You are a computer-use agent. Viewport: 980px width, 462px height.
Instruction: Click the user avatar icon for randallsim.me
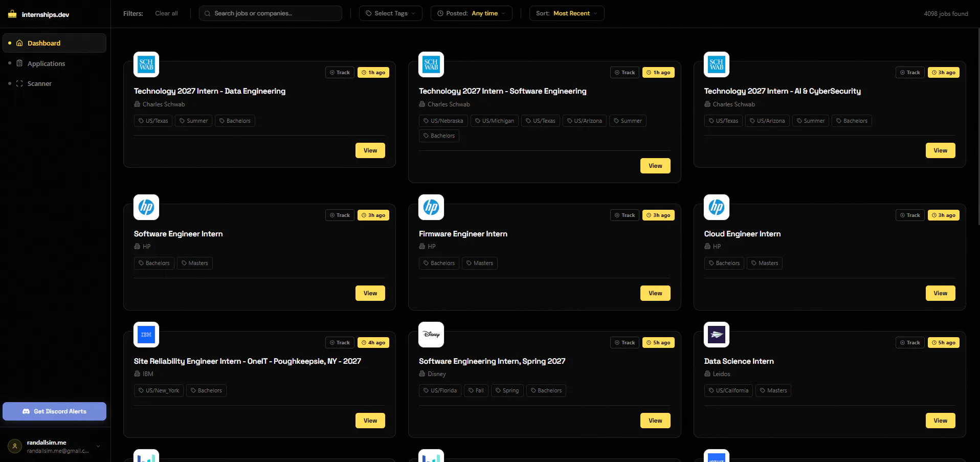coord(15,446)
